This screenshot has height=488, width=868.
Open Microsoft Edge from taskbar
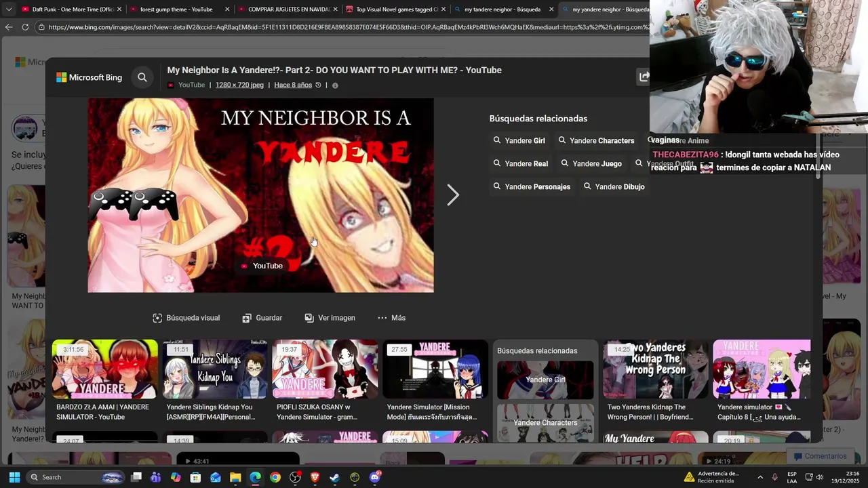point(255,477)
